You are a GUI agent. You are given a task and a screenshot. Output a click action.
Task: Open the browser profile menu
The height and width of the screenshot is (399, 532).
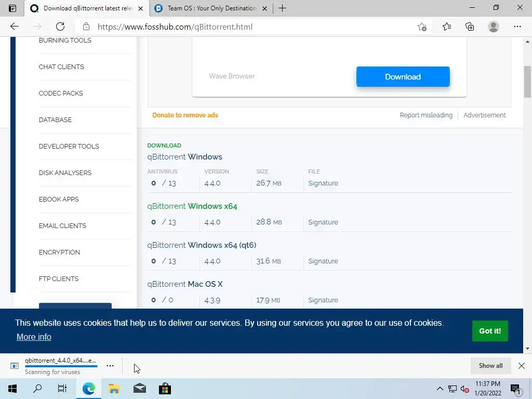tap(494, 26)
